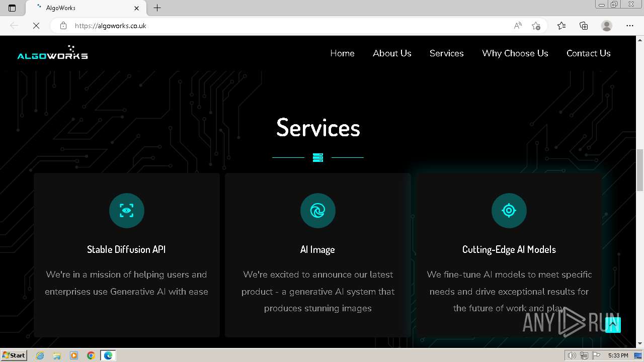Select the Stable Diffusion API heading
This screenshot has width=644, height=362.
(126, 249)
